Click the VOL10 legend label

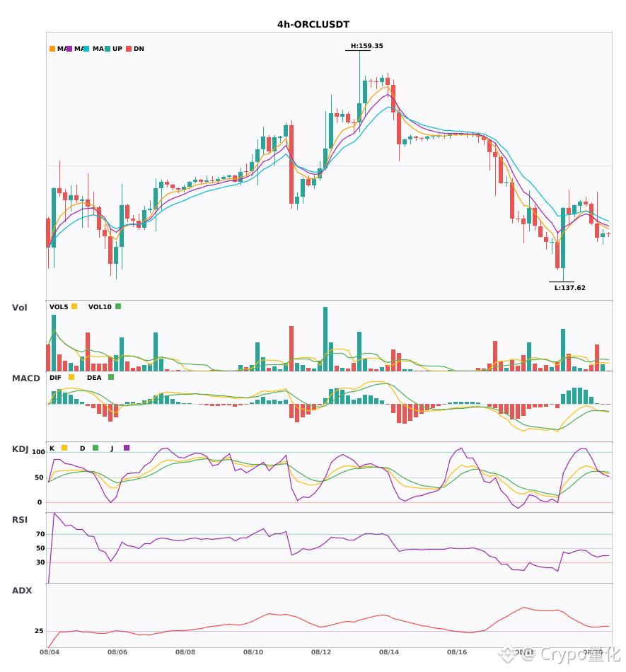coord(100,307)
